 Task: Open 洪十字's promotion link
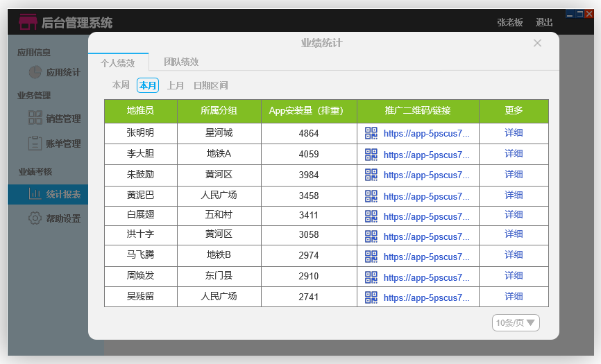click(x=426, y=236)
